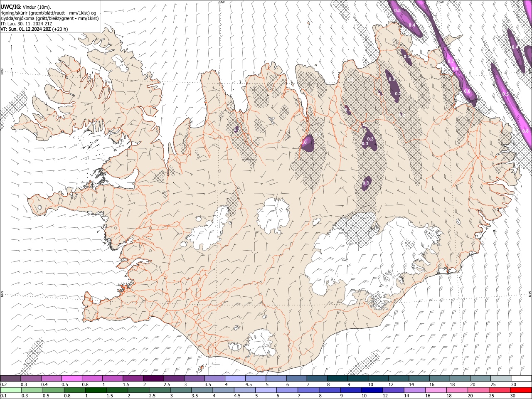532x399 pixels.
Task: Click the '0.7' value on the pink band
Action: click(x=451, y=61)
